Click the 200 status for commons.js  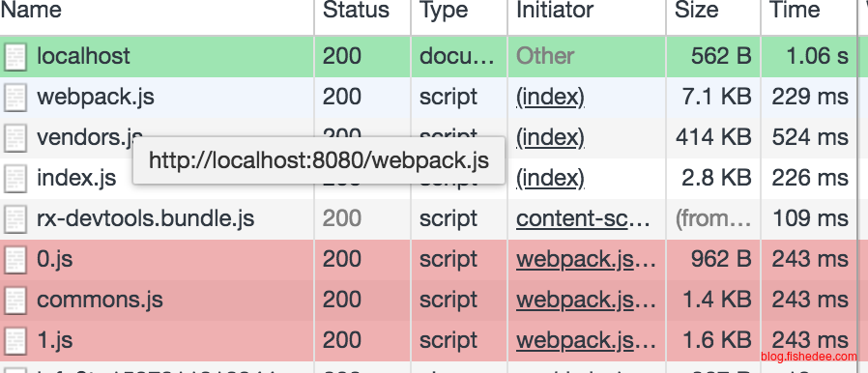[342, 300]
